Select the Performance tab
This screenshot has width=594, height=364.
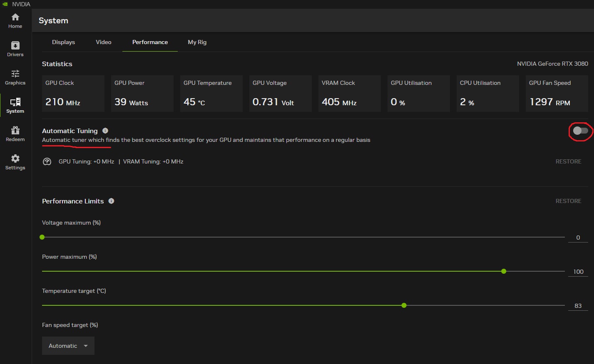150,42
